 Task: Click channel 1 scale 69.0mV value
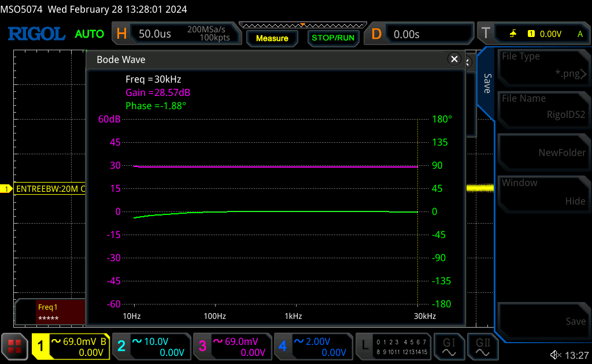[80, 341]
